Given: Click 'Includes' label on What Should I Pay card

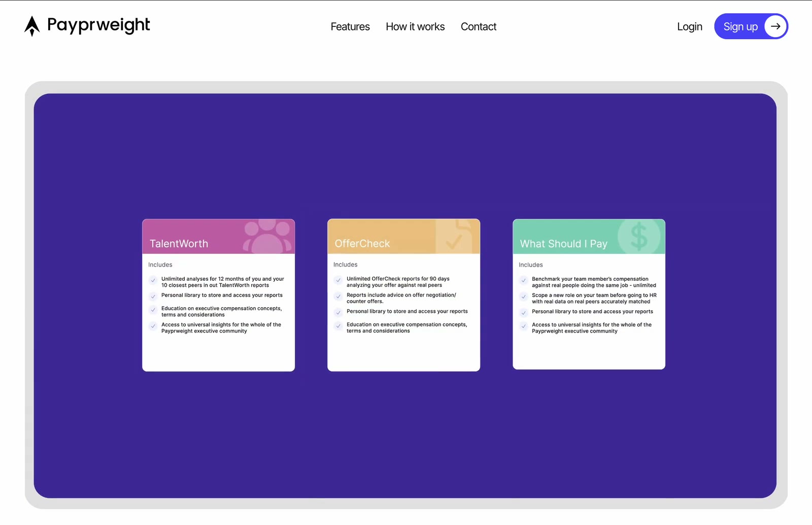Looking at the screenshot, I should click(531, 265).
